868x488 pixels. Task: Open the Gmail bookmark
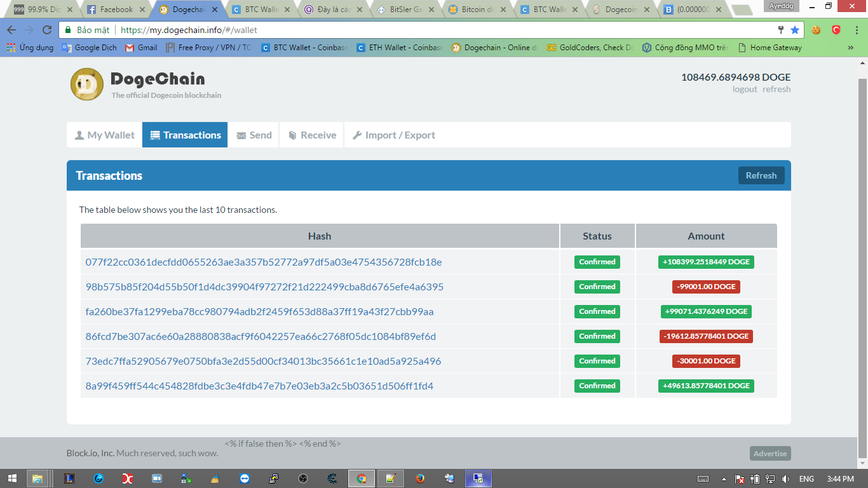tap(141, 48)
